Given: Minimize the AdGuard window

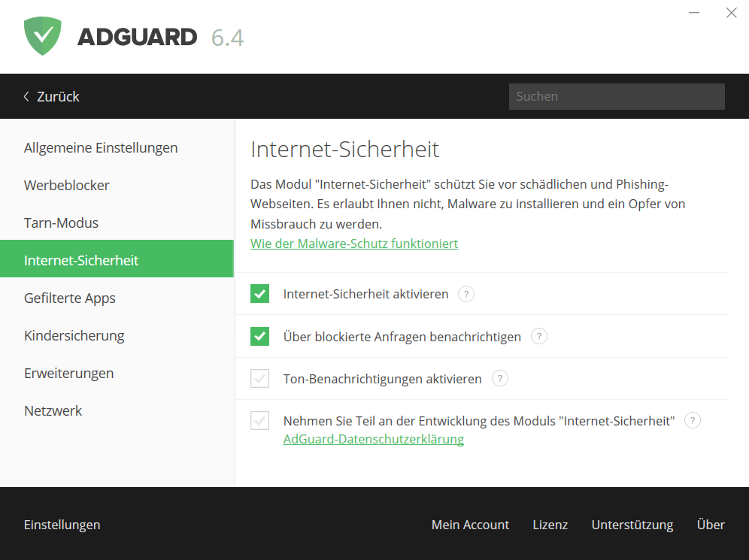Looking at the screenshot, I should [694, 13].
